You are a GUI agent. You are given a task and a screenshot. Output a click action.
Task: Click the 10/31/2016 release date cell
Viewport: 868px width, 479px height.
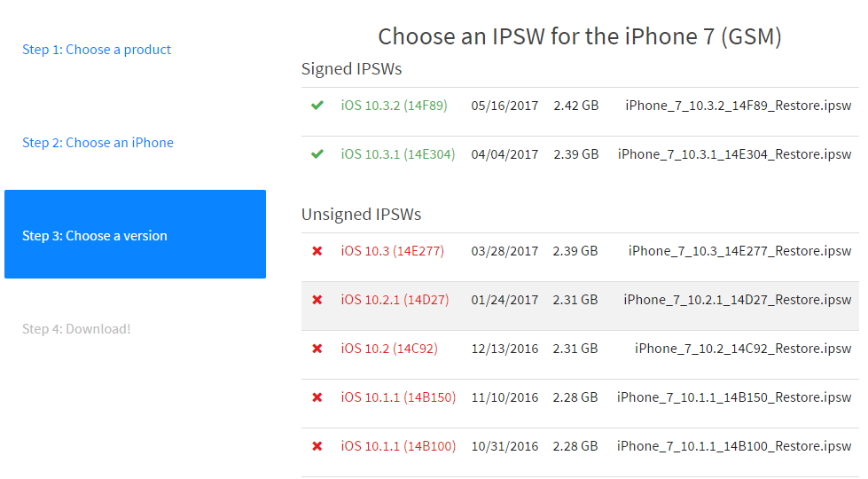pyautogui.click(x=504, y=446)
